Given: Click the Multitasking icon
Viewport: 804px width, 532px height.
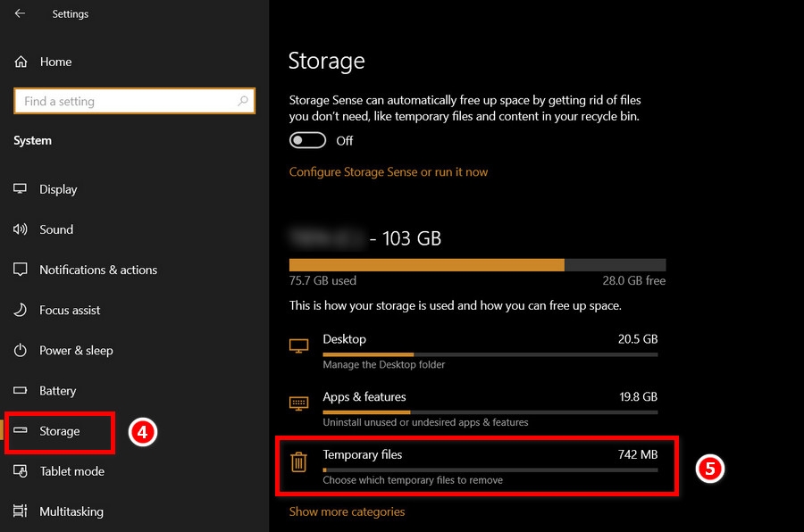Looking at the screenshot, I should [20, 511].
